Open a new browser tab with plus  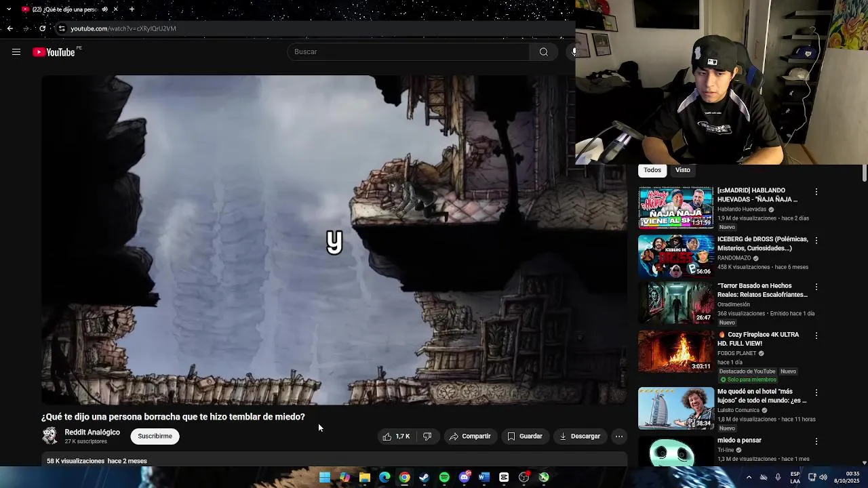coord(132,9)
